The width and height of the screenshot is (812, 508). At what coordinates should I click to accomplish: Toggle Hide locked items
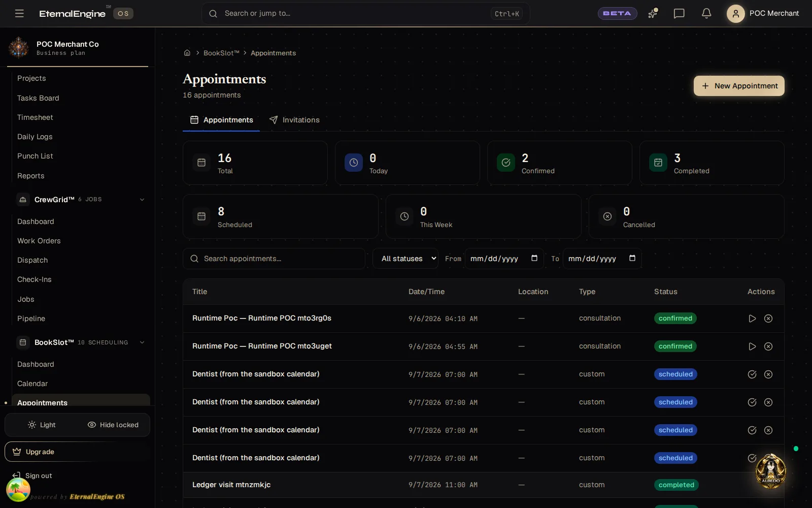point(113,425)
